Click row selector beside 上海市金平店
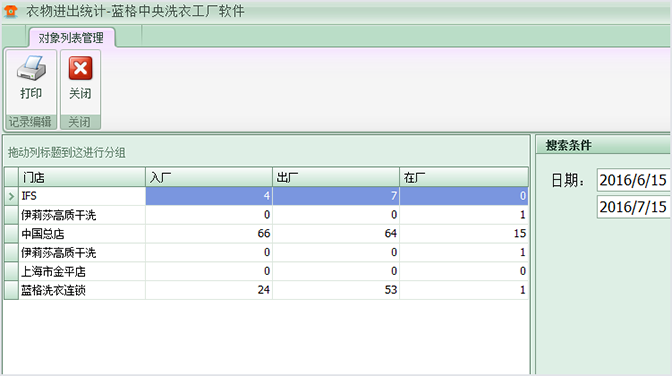The height and width of the screenshot is (376, 672). (11, 271)
